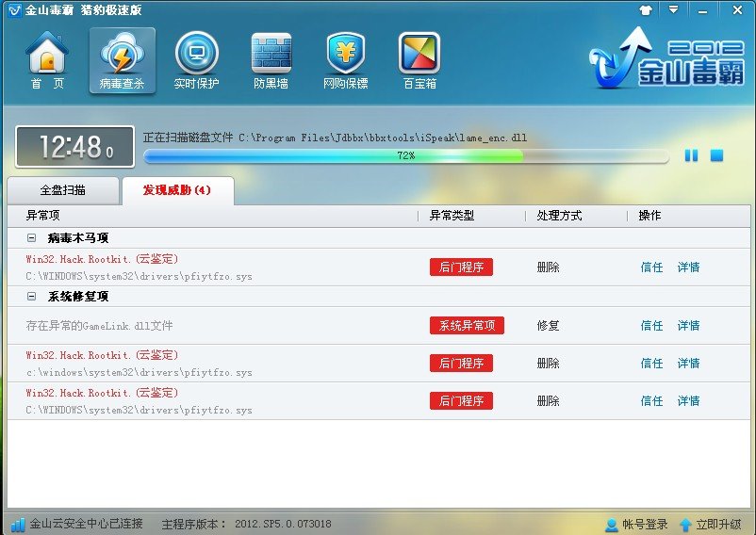Click 信任 in the last rootkit row
The height and width of the screenshot is (535, 756).
(651, 400)
